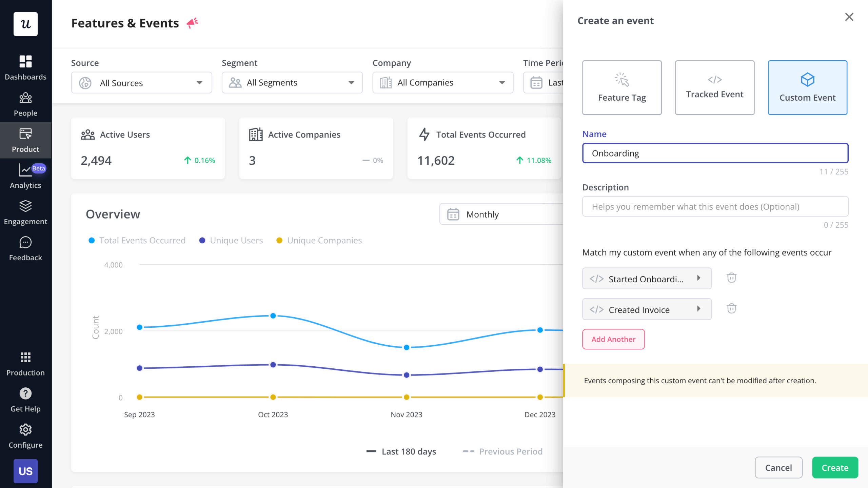
Task: Select the People sidebar icon
Action: [x=25, y=103]
